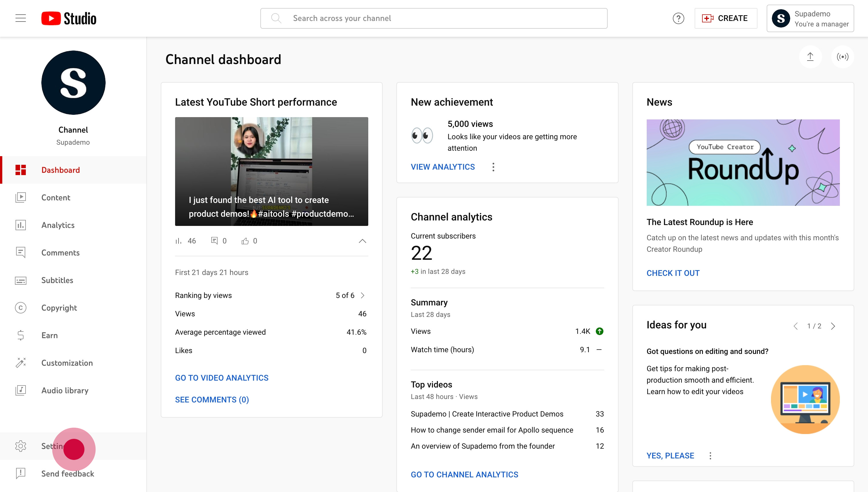Open Content from the sidebar
This screenshot has height=492, width=868.
pyautogui.click(x=56, y=197)
